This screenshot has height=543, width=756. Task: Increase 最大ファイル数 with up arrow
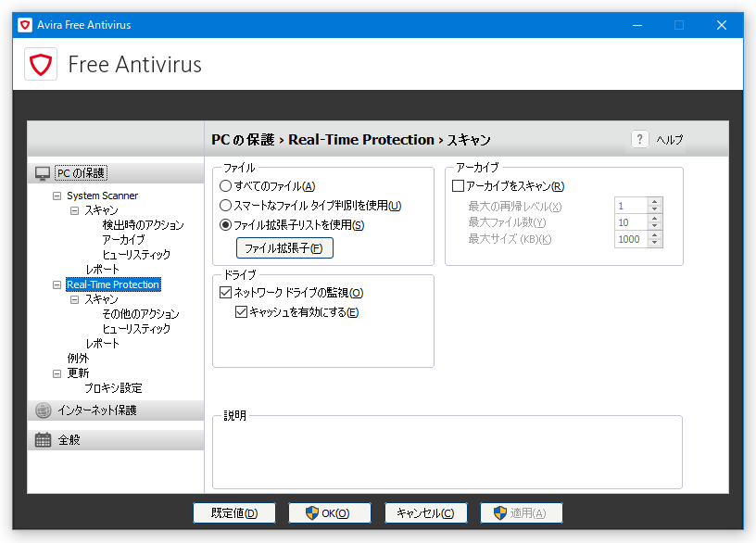pyautogui.click(x=654, y=219)
